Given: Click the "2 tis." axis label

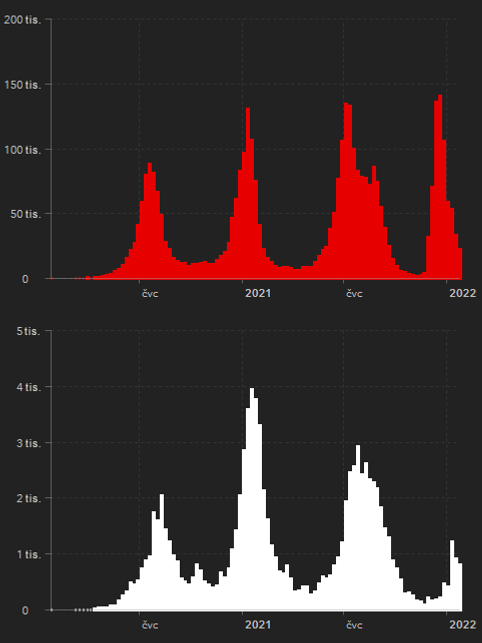Looking at the screenshot, I should 28,498.
